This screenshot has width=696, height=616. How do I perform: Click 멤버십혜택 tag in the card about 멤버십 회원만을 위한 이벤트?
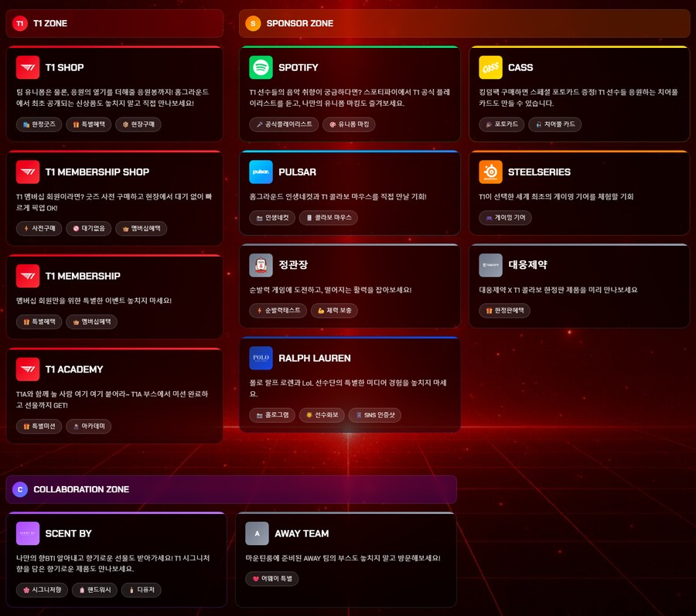[x=91, y=322]
